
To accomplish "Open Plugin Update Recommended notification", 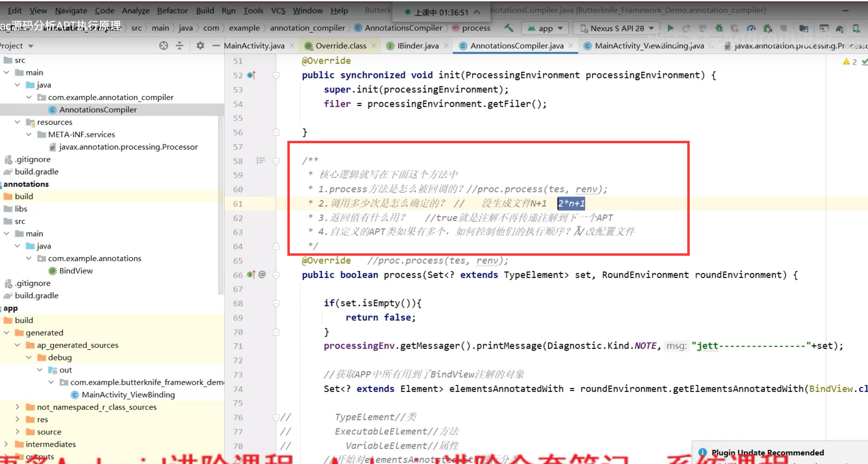I will [x=768, y=452].
